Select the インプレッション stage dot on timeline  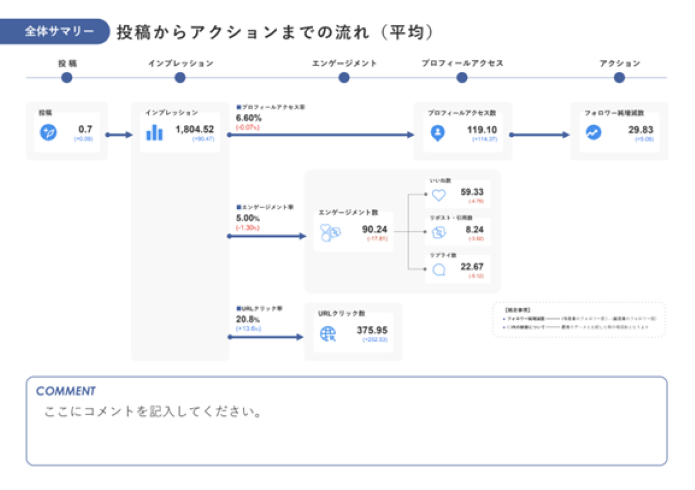pyautogui.click(x=180, y=77)
